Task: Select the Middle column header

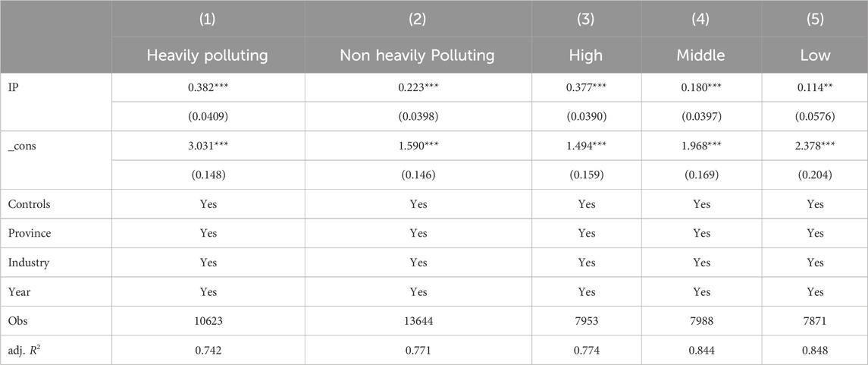Action: point(701,55)
